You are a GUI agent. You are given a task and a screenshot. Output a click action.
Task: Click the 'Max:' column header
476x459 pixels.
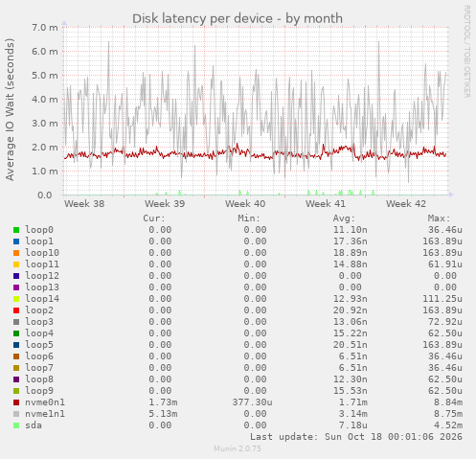tap(439, 218)
